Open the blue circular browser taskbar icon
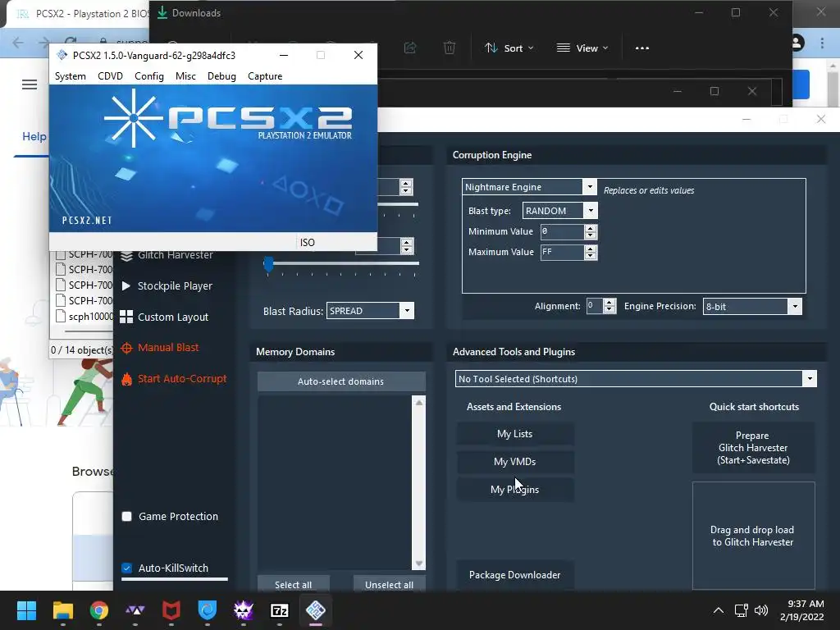840x630 pixels. pyautogui.click(x=208, y=610)
